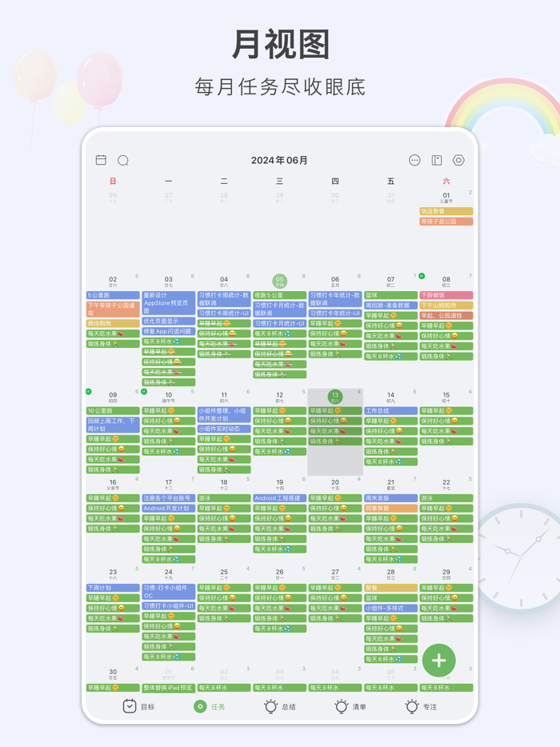This screenshot has width=560, height=747.
Task: Open 习惯打卡年统计-数据联调 task
Action: (335, 299)
